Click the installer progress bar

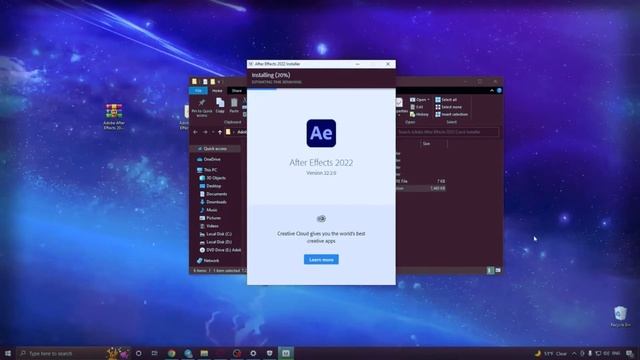coord(321,89)
